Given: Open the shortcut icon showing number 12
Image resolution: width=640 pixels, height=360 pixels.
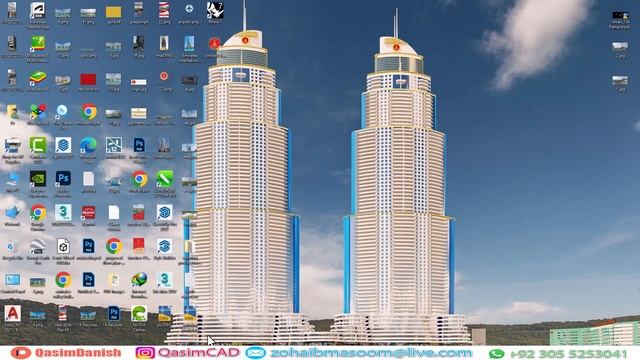Looking at the screenshot, I should pos(113,146).
